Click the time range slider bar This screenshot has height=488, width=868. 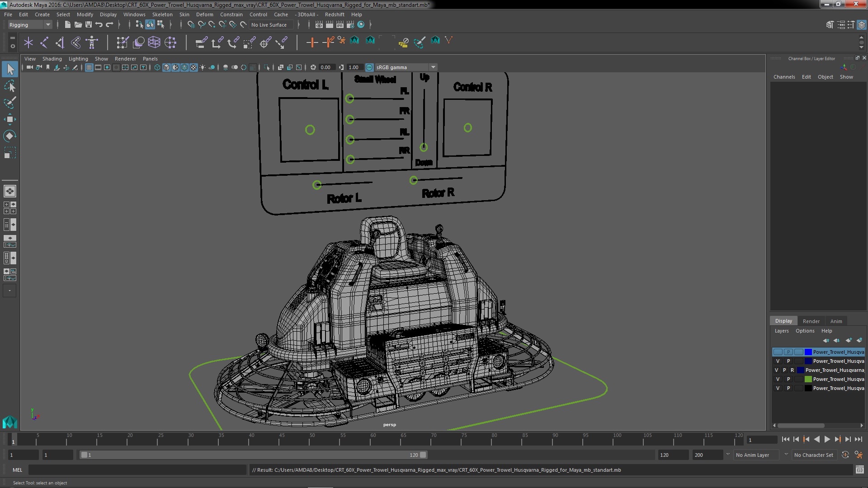tap(253, 455)
